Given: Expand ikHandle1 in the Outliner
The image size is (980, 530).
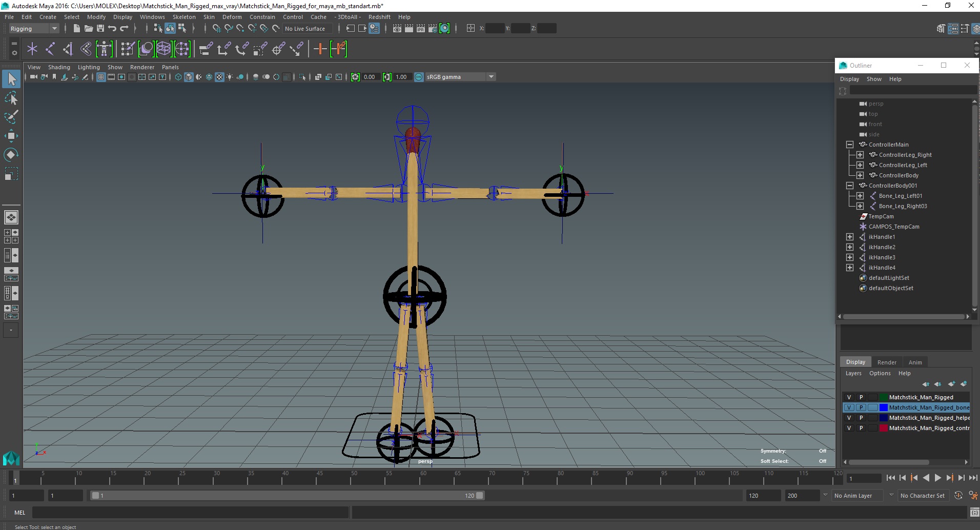Looking at the screenshot, I should (x=850, y=237).
